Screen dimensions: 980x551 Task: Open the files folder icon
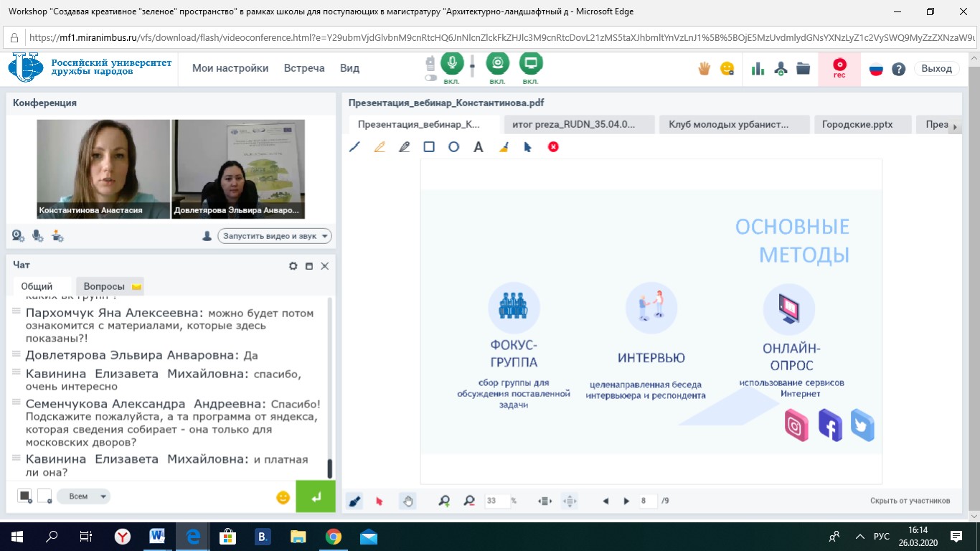(x=803, y=69)
